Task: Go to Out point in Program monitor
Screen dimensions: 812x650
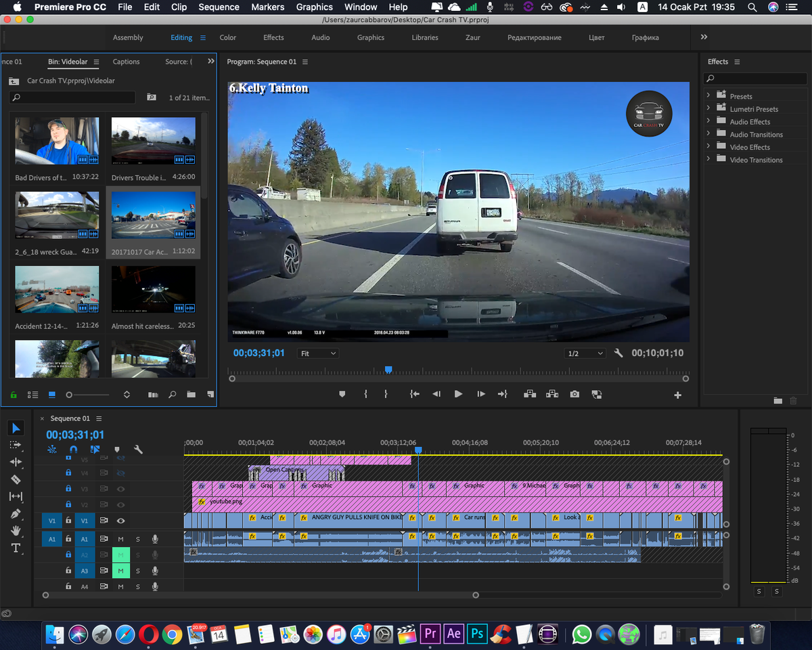Action: (x=502, y=394)
